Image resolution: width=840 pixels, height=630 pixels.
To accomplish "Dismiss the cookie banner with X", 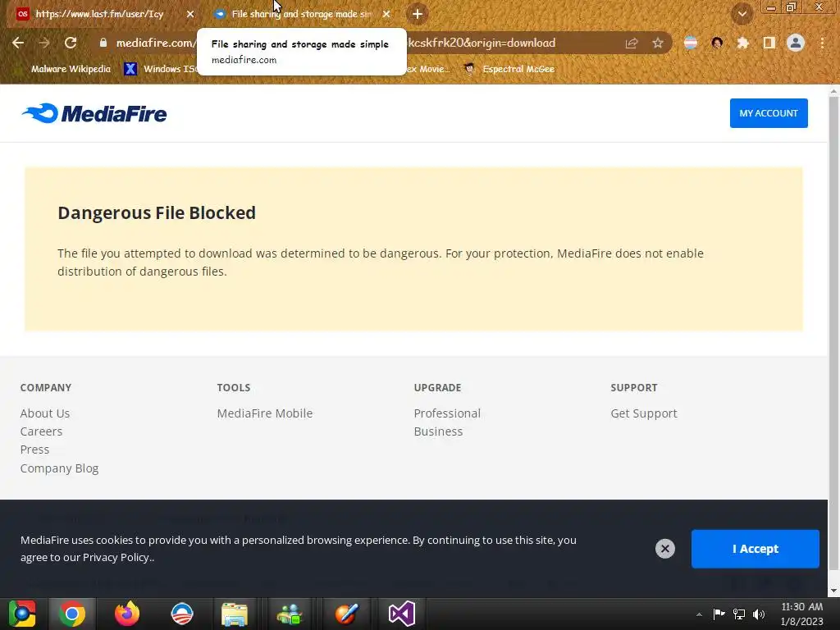I will pyautogui.click(x=664, y=549).
